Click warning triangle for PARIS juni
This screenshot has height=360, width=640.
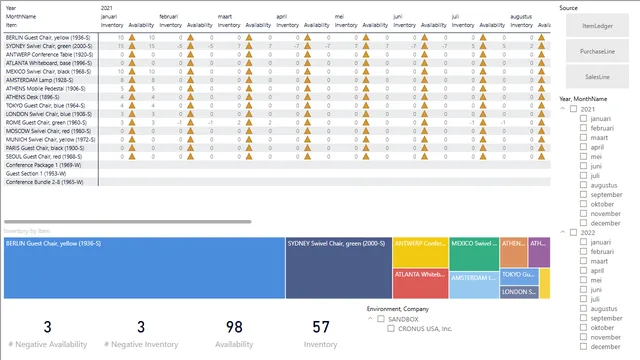[424, 148]
